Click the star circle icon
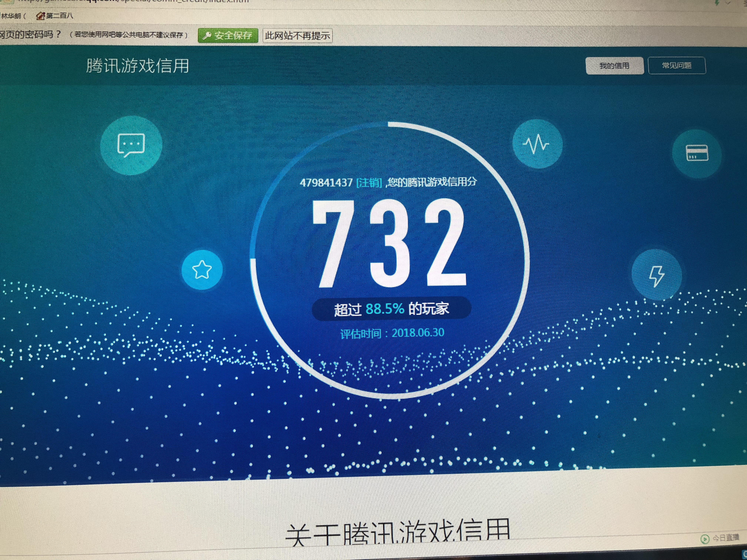This screenshot has height=560, width=747. click(x=202, y=270)
